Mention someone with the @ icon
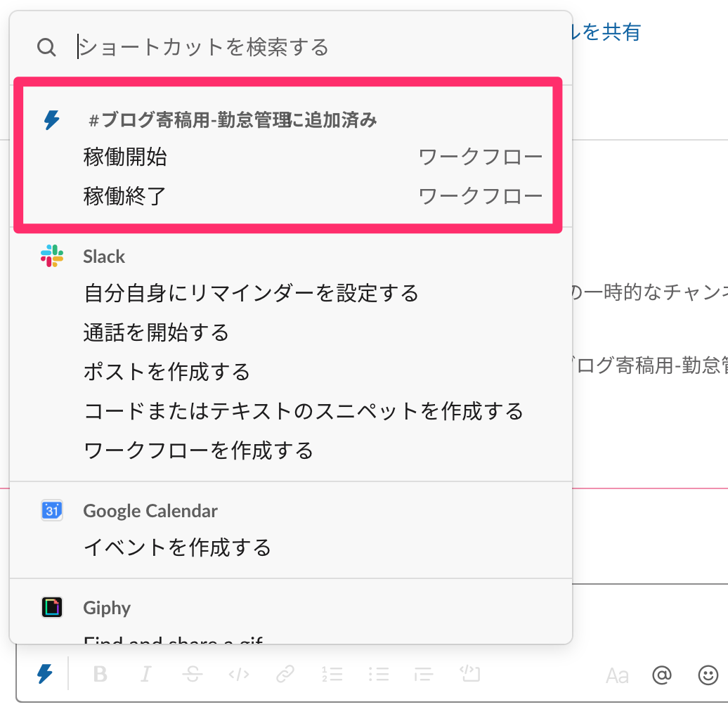This screenshot has height=714, width=728. tap(662, 675)
